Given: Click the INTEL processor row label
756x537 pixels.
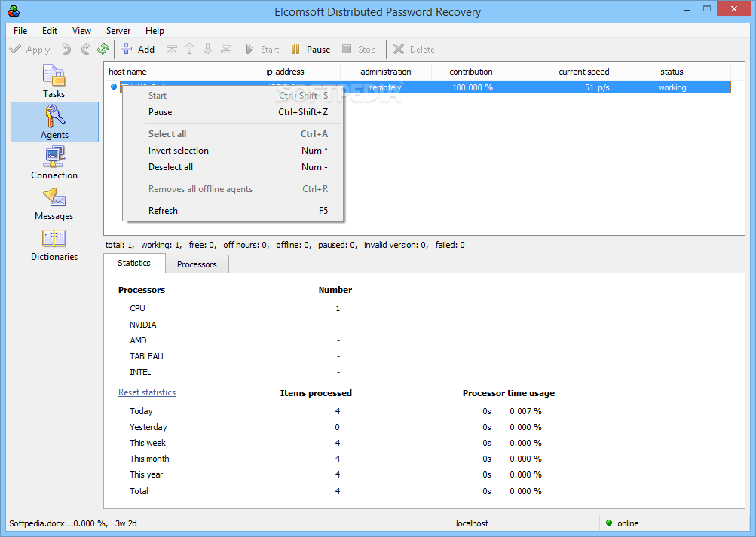Looking at the screenshot, I should (x=140, y=372).
